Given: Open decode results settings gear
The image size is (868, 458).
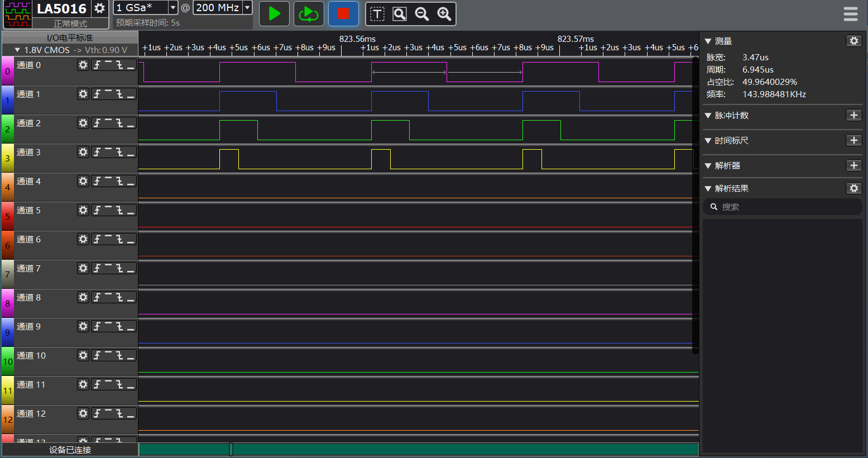Looking at the screenshot, I should point(853,188).
